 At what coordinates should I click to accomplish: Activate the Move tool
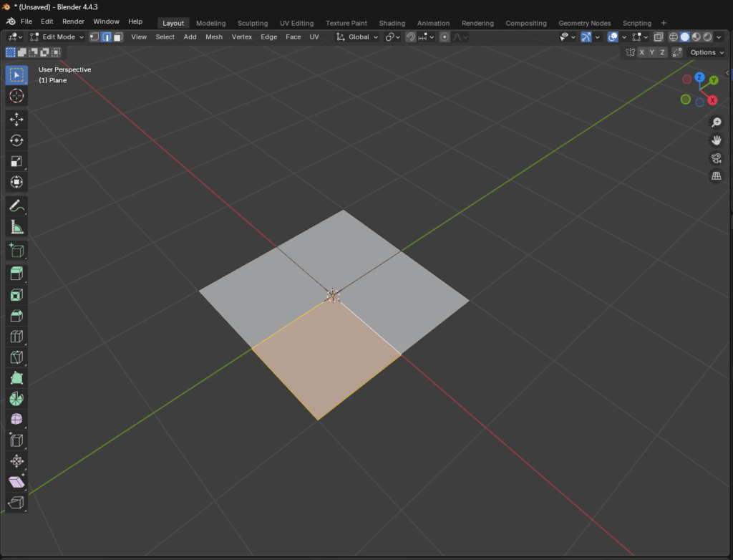pos(16,120)
